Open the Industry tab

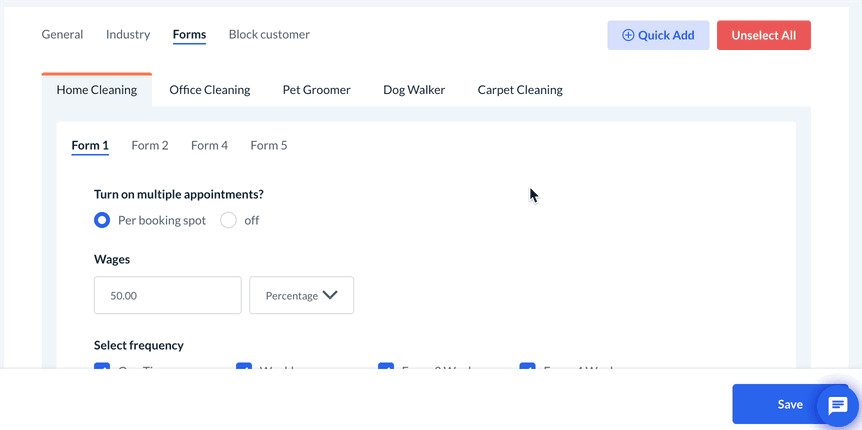click(x=128, y=34)
